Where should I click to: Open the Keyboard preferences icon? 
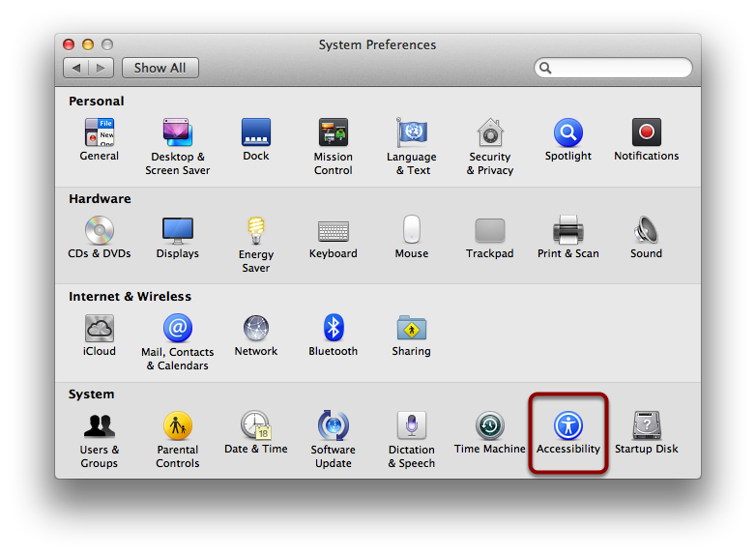tap(334, 231)
